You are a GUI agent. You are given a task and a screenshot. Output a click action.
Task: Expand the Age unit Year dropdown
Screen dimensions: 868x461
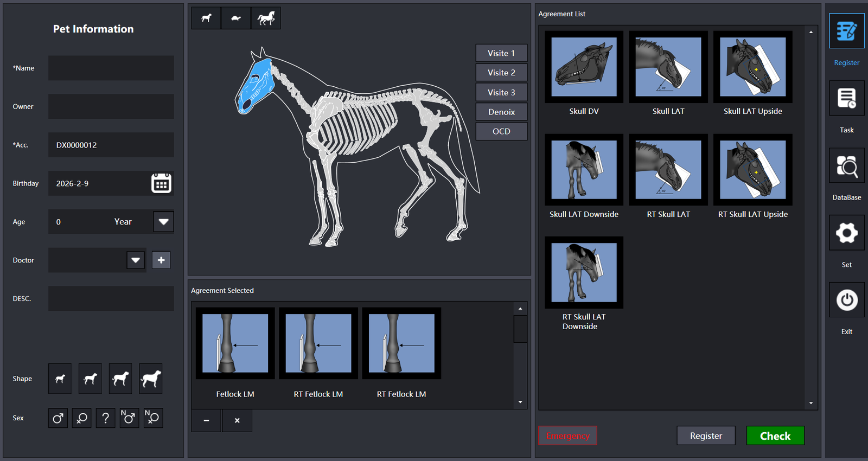[x=163, y=222]
